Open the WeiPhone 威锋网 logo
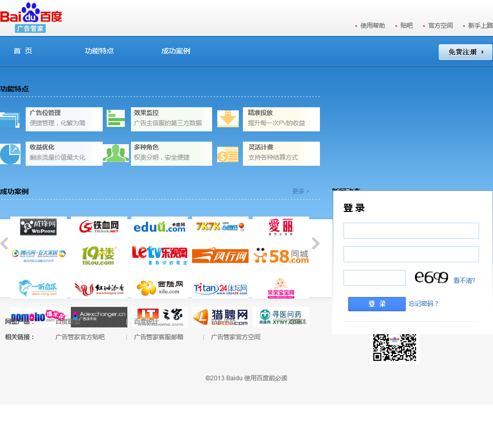The height and width of the screenshot is (448, 493). click(x=39, y=227)
